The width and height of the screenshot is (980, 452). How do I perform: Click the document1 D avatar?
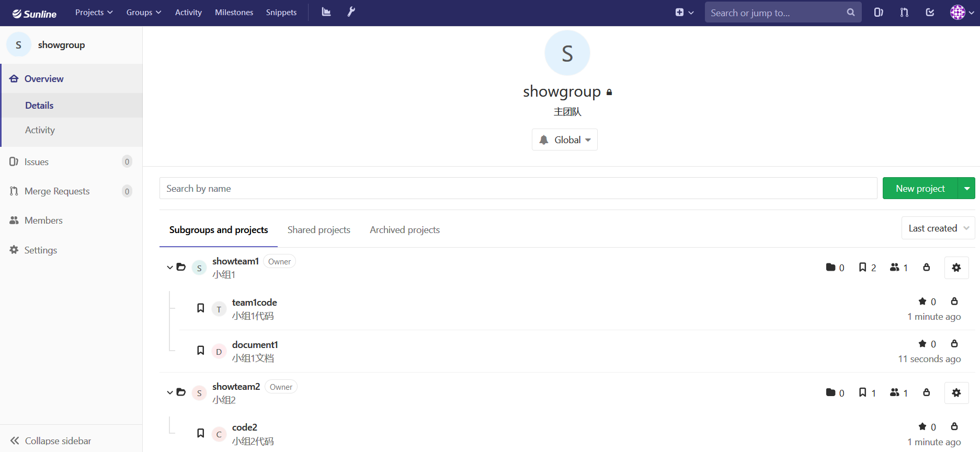click(219, 352)
